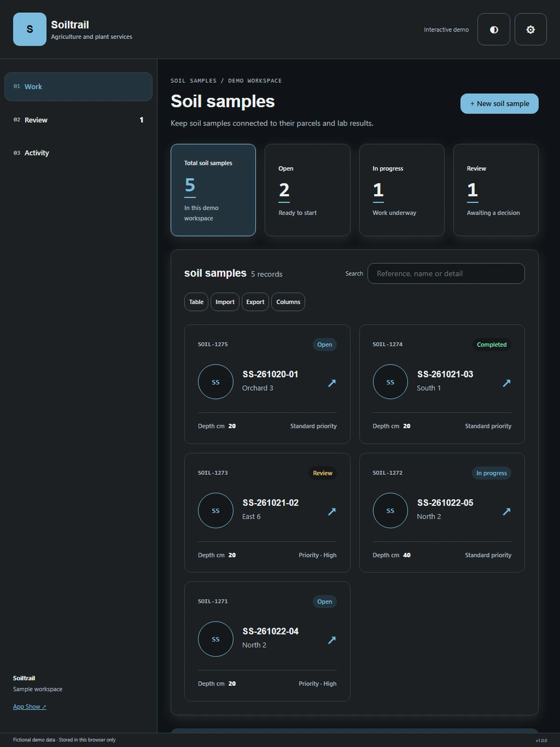Open sample title SS-261022-05

pos(445,503)
